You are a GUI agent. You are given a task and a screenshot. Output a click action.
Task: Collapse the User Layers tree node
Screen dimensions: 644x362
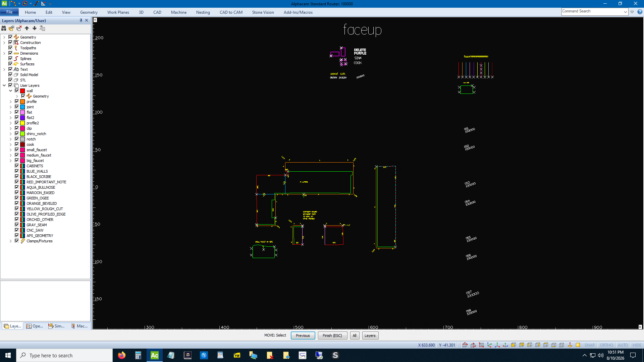(x=4, y=85)
